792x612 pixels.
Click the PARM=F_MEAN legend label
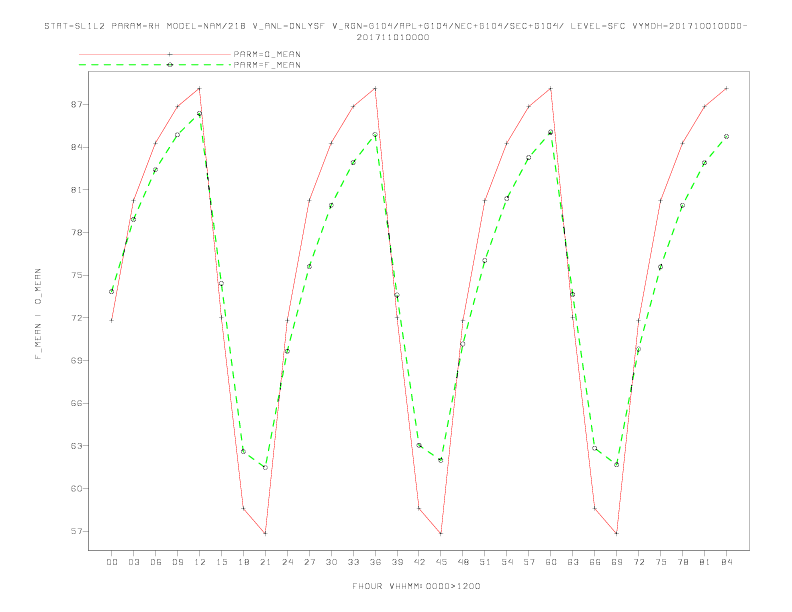(x=267, y=65)
